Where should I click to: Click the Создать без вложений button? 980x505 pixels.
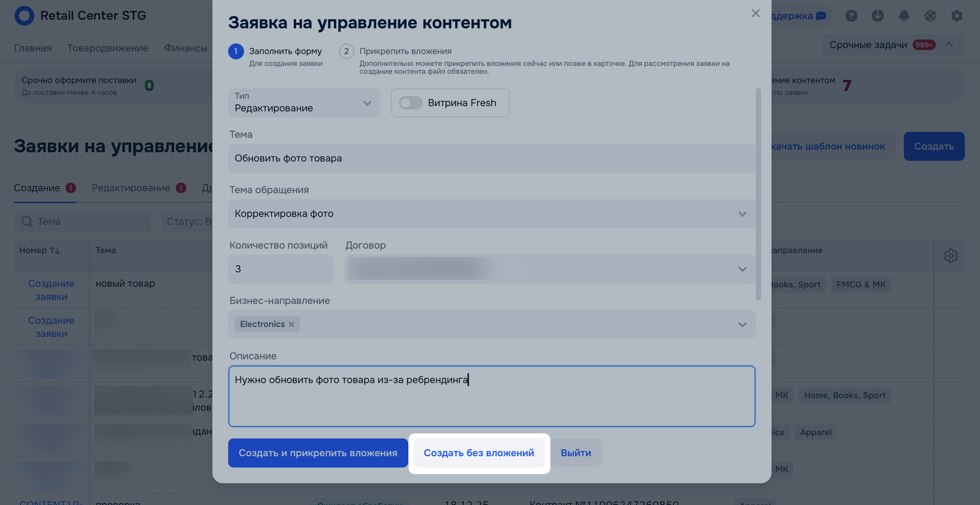click(479, 453)
